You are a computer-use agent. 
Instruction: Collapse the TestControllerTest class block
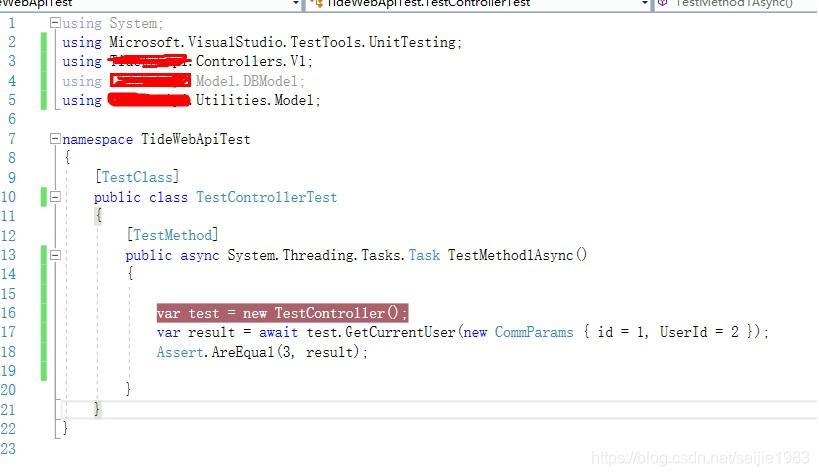[55, 197]
